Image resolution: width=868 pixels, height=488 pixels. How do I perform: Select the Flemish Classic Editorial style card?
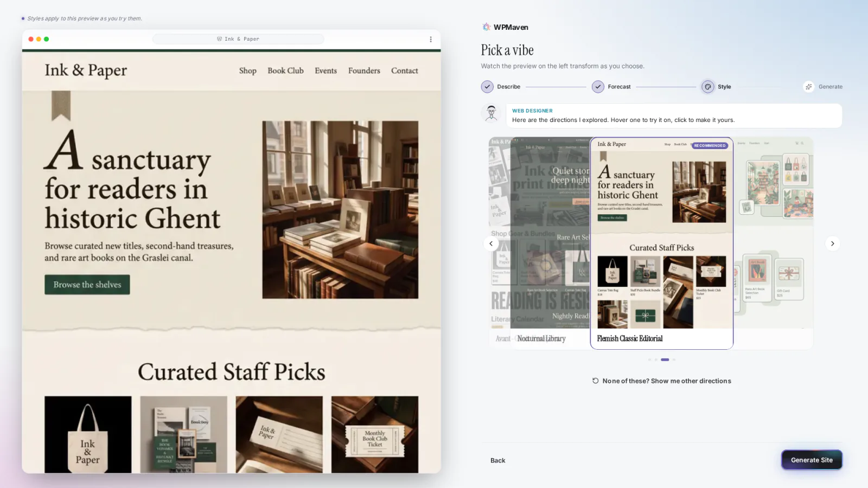pyautogui.click(x=661, y=243)
